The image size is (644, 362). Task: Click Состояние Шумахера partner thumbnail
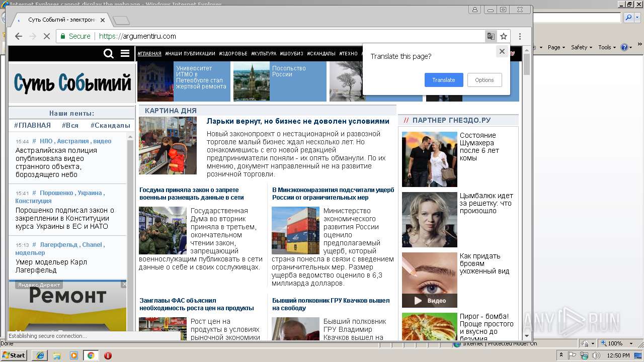(x=430, y=159)
